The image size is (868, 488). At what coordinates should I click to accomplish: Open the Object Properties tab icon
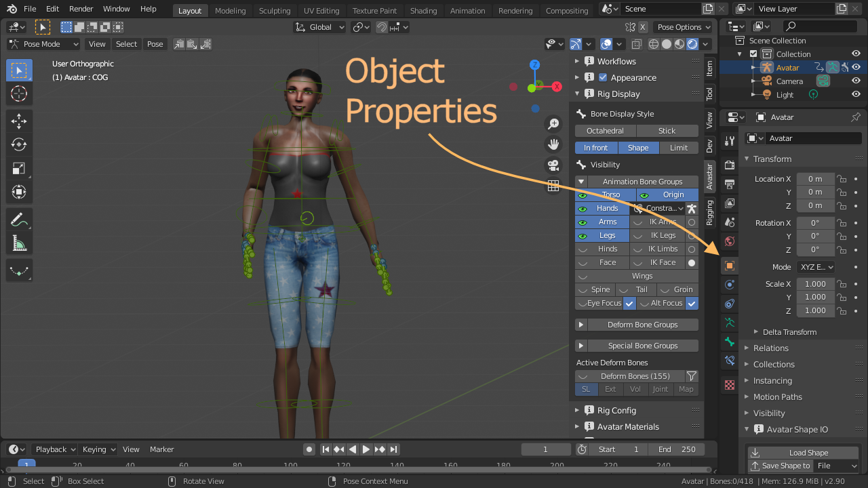tap(730, 266)
